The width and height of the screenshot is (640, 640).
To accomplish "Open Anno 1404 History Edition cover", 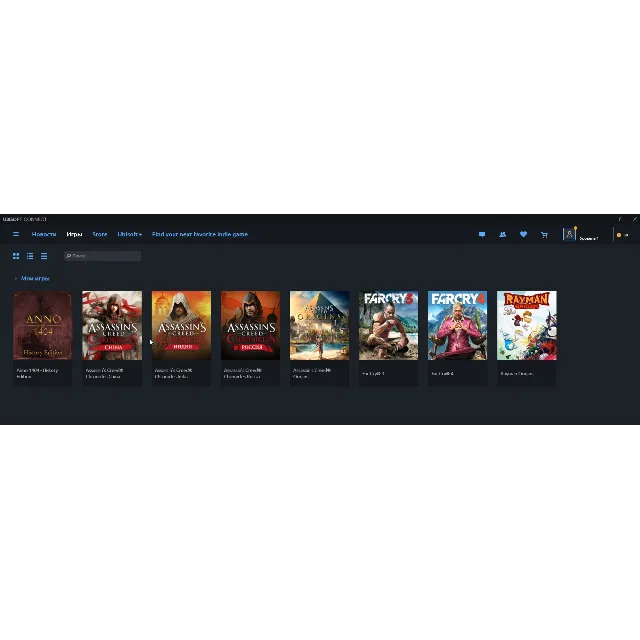I will click(43, 325).
